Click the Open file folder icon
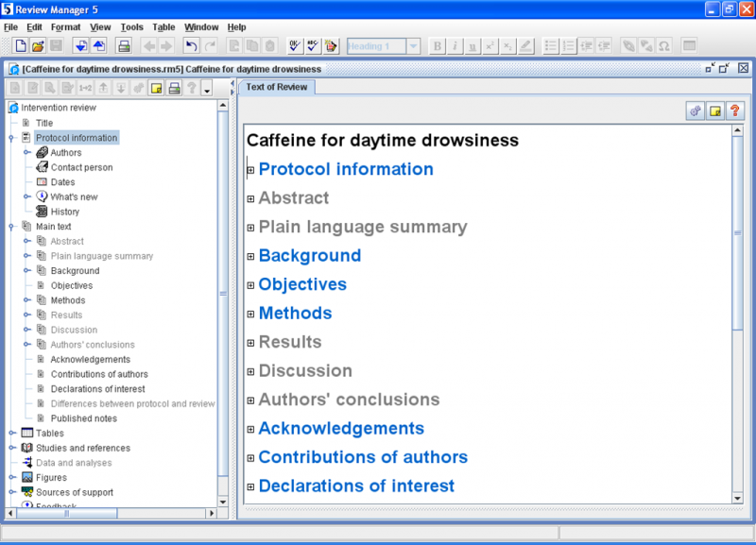Screen dimensions: 756x545 (x=39, y=45)
